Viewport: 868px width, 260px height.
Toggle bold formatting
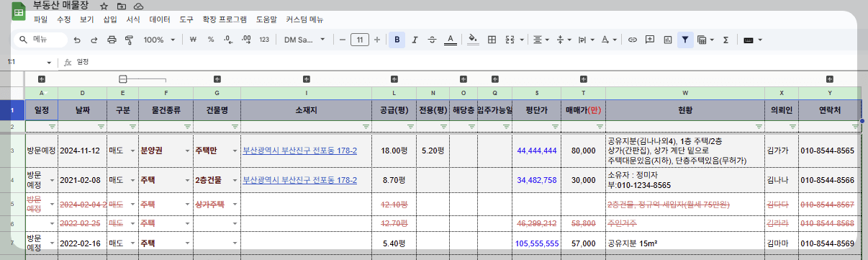point(397,40)
